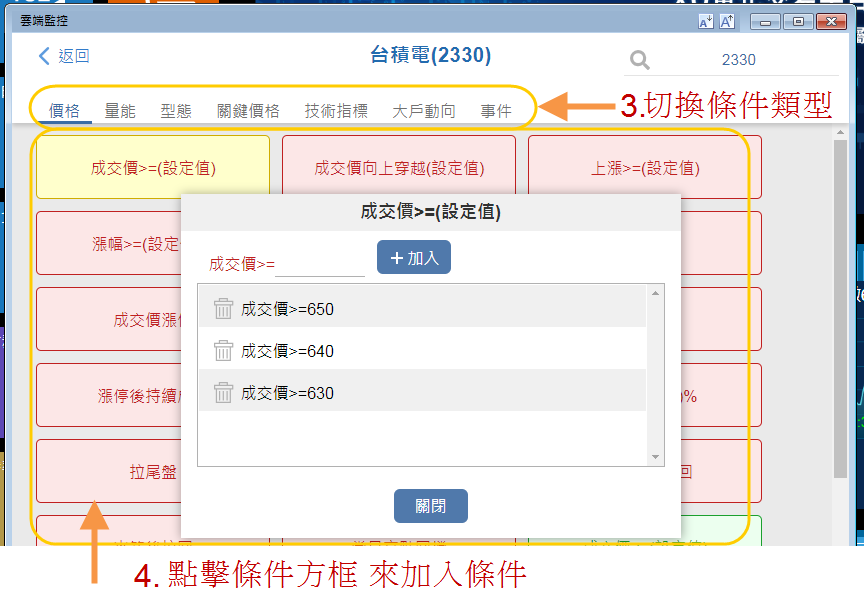864x614 pixels.
Task: Select the 拉尾盤 condition box
Action: 109,471
